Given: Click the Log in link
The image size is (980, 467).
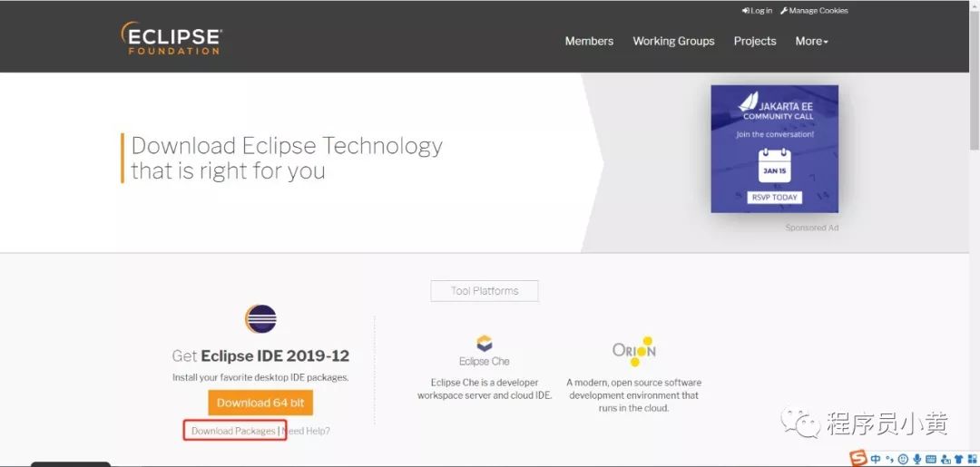Looking at the screenshot, I should click(757, 11).
